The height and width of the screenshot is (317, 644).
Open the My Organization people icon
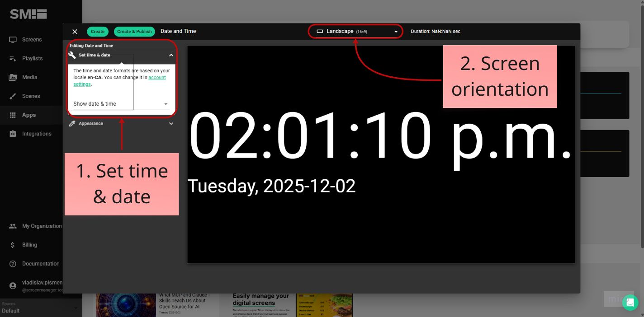coord(12,226)
